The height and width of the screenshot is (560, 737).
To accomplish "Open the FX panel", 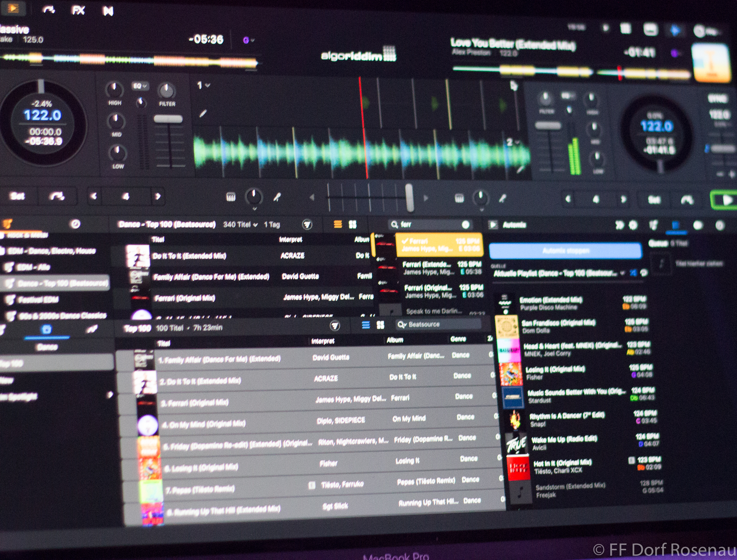I will 78,10.
